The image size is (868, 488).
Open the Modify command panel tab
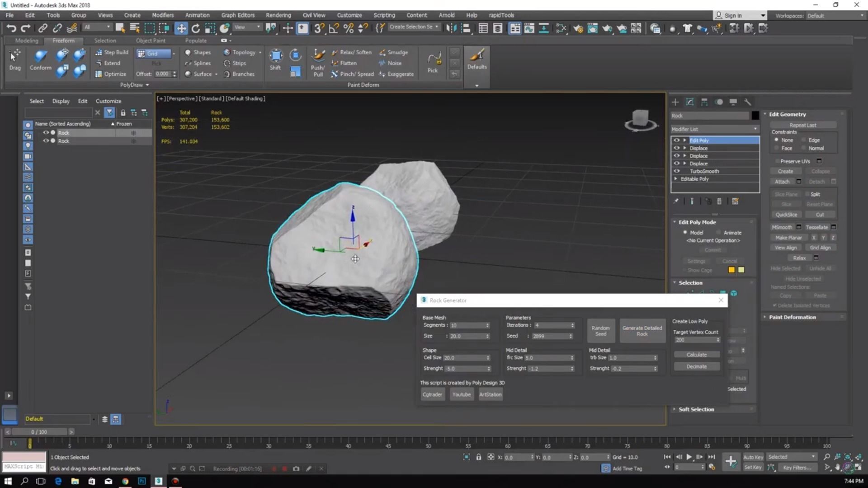tap(689, 102)
